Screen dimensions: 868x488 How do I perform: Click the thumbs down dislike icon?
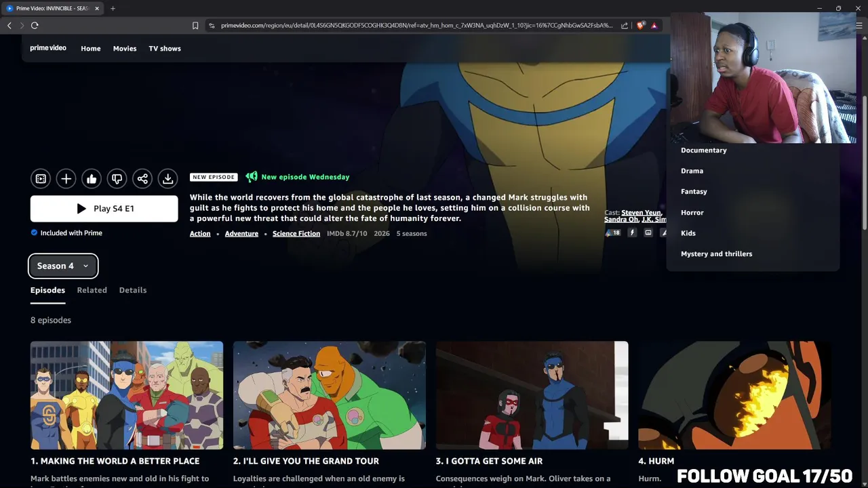click(x=117, y=179)
